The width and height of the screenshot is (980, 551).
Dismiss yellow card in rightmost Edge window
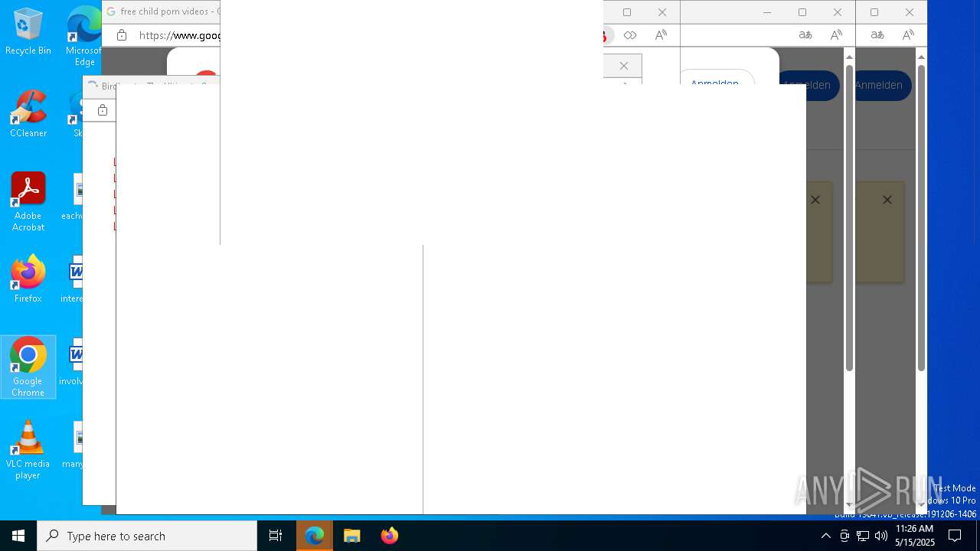pos(887,200)
